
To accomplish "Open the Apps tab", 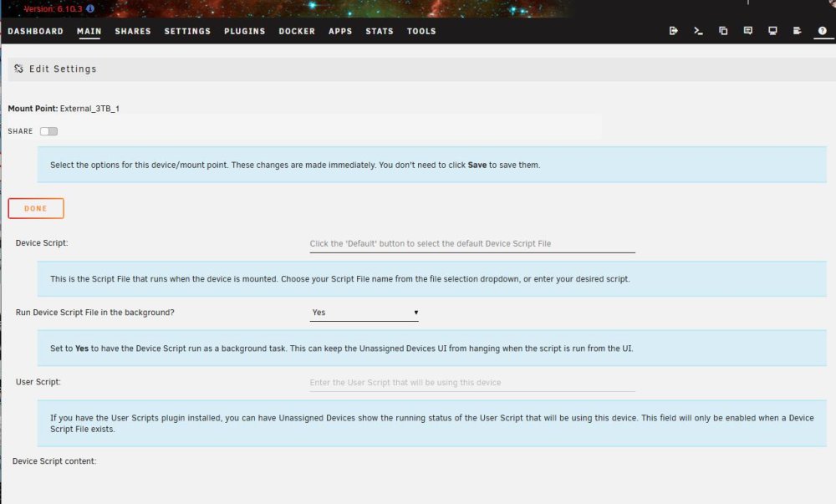I will pyautogui.click(x=340, y=32).
